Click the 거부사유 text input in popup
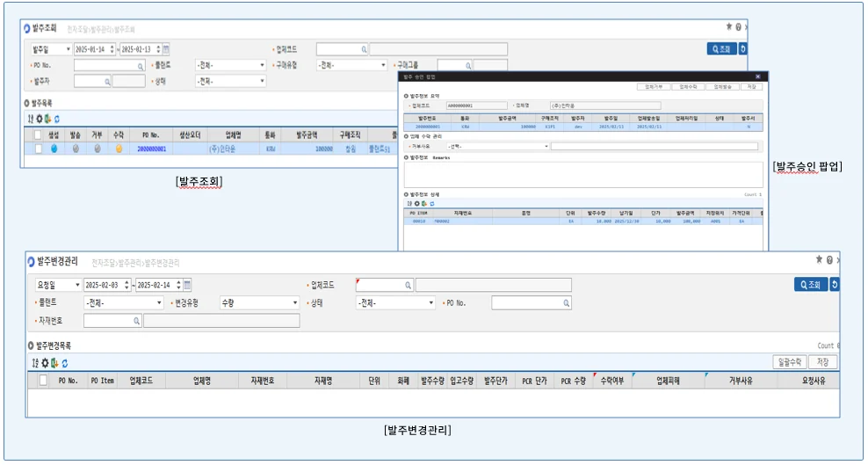Viewport: 868px width, 465px height. coord(655,147)
